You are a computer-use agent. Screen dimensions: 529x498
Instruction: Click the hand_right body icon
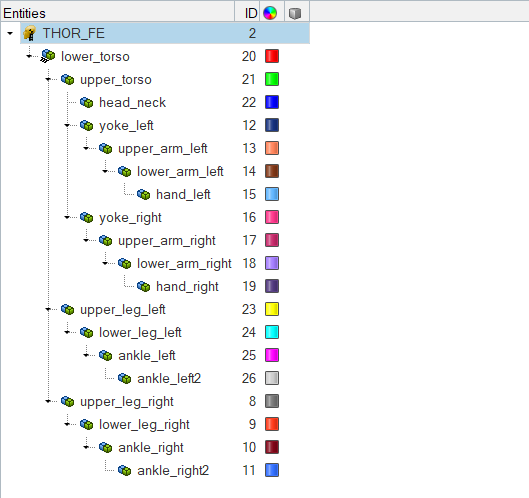[x=144, y=286]
